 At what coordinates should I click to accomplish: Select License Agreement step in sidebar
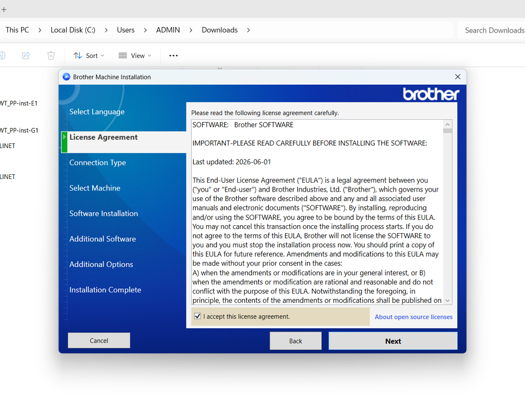click(x=103, y=137)
